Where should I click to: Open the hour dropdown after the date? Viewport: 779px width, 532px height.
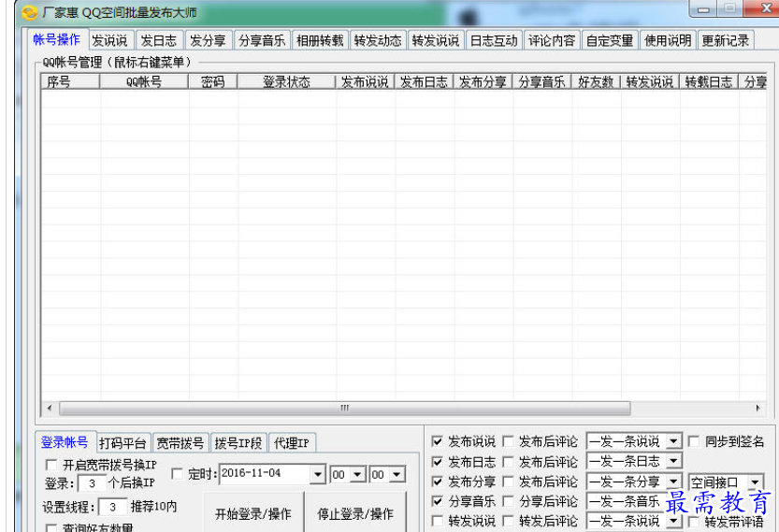357,474
